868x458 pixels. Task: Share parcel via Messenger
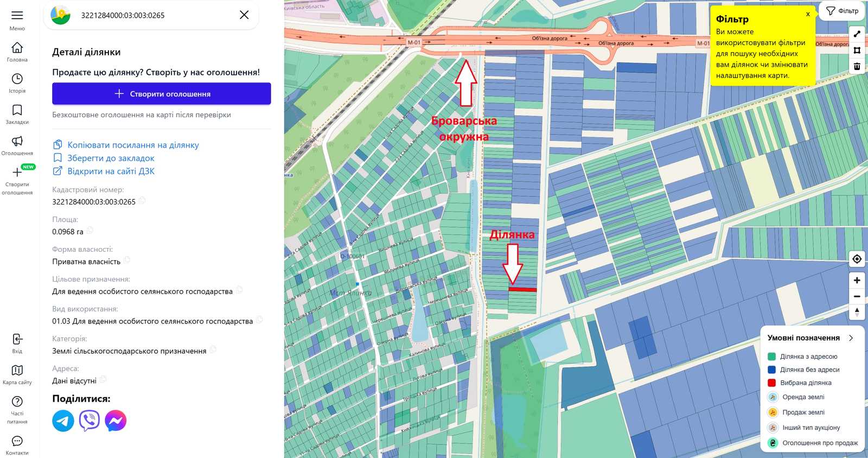pyautogui.click(x=116, y=421)
